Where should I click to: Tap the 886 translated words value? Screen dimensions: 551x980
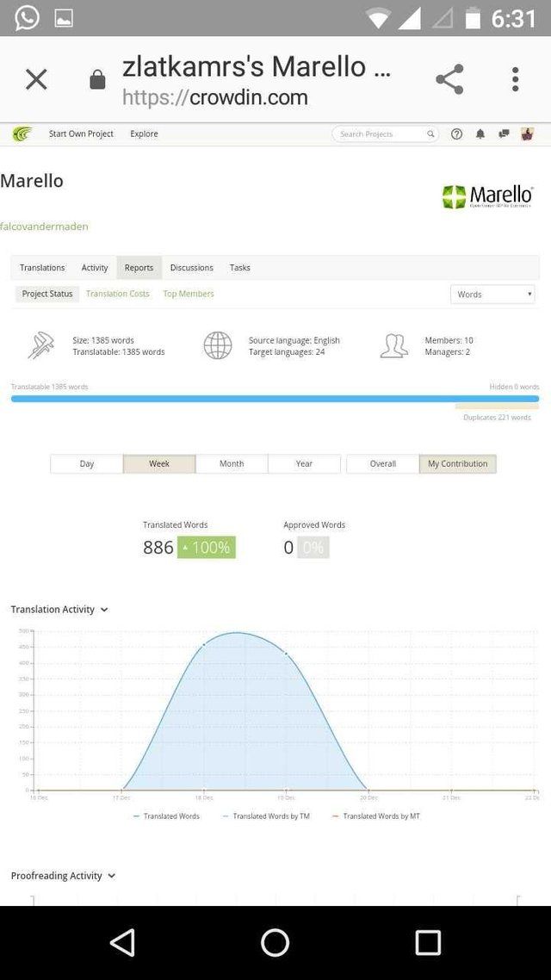(158, 548)
